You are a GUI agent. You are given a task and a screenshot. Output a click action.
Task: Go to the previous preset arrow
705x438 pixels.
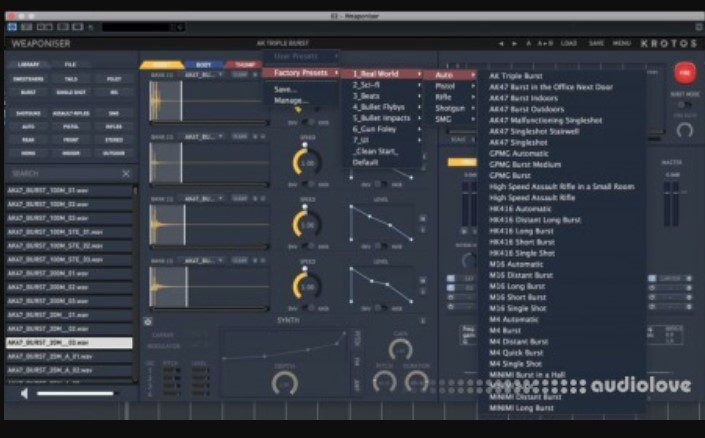[501, 44]
